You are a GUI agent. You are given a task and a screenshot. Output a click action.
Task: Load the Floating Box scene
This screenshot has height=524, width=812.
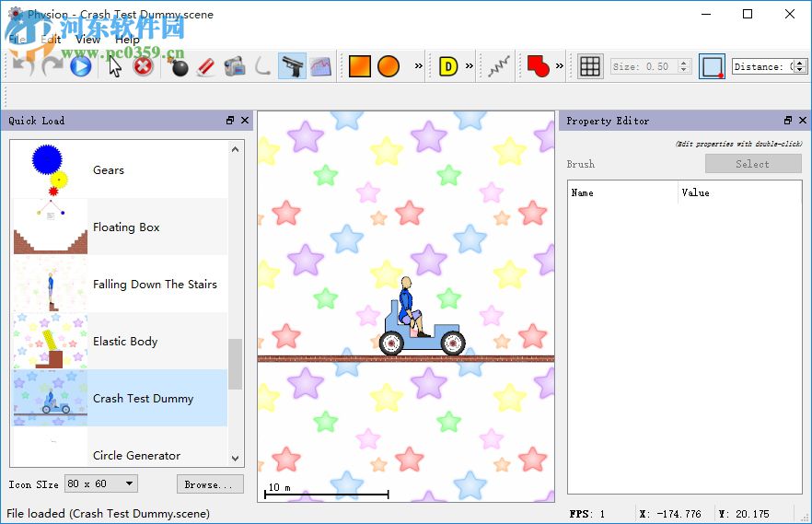[x=120, y=227]
